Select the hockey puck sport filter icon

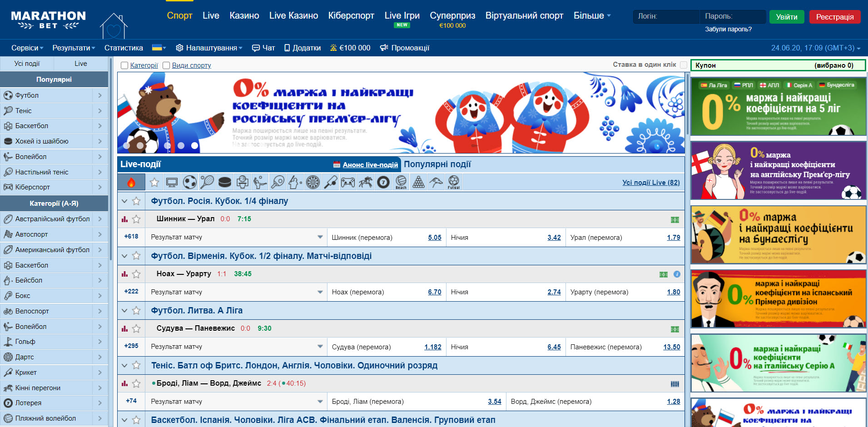(224, 182)
